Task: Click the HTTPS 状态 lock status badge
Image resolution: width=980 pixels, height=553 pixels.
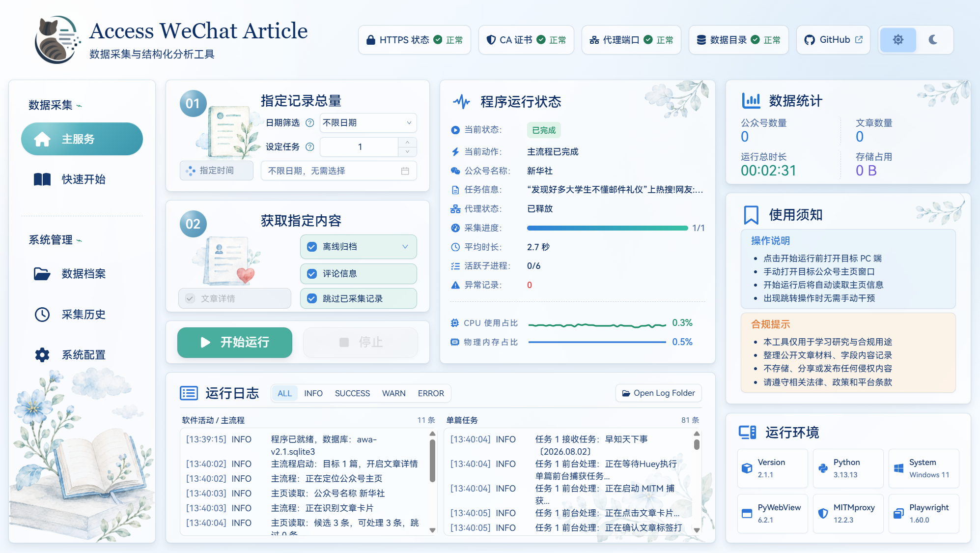Action: click(415, 40)
